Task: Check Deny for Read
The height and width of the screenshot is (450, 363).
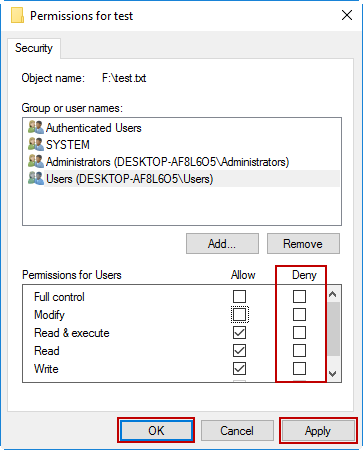Action: [x=299, y=350]
